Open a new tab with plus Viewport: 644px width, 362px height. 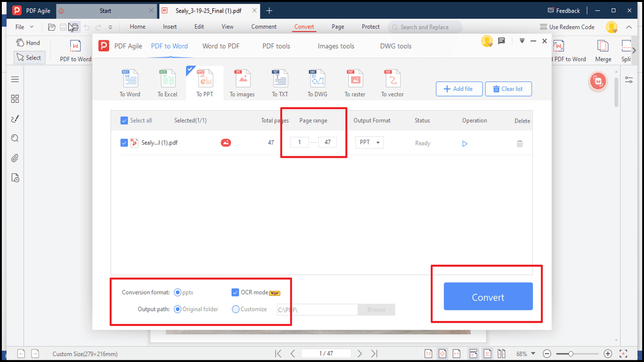click(x=269, y=11)
